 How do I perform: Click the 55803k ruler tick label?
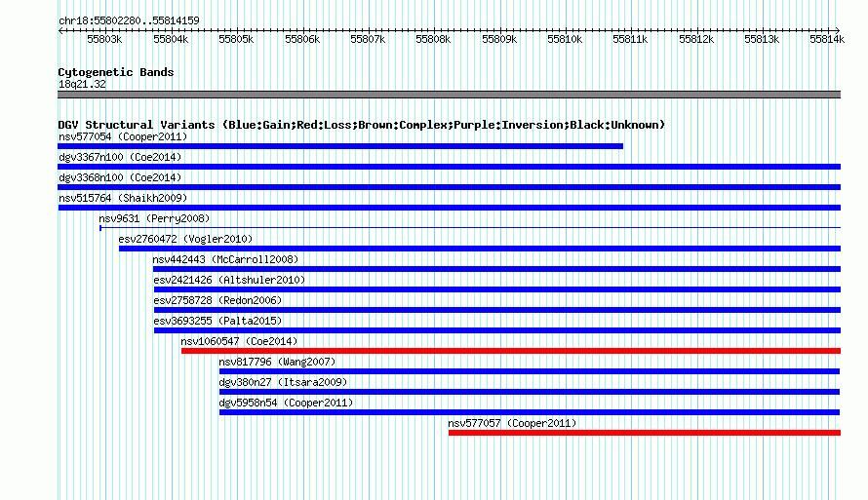coord(104,39)
